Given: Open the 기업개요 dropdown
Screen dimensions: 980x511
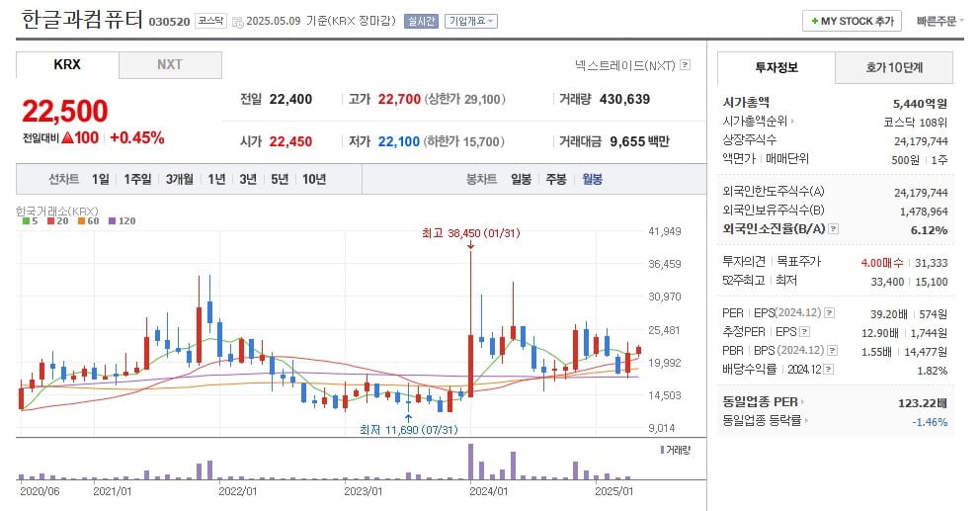Looking at the screenshot, I should pos(470,22).
